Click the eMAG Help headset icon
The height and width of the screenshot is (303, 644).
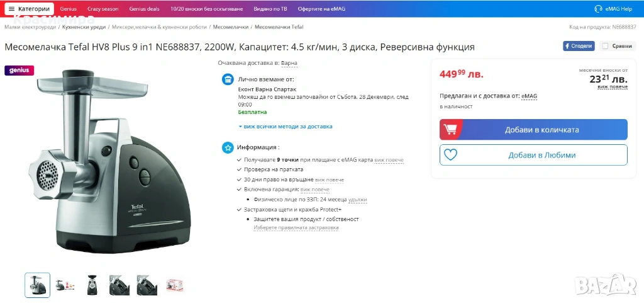(x=599, y=9)
